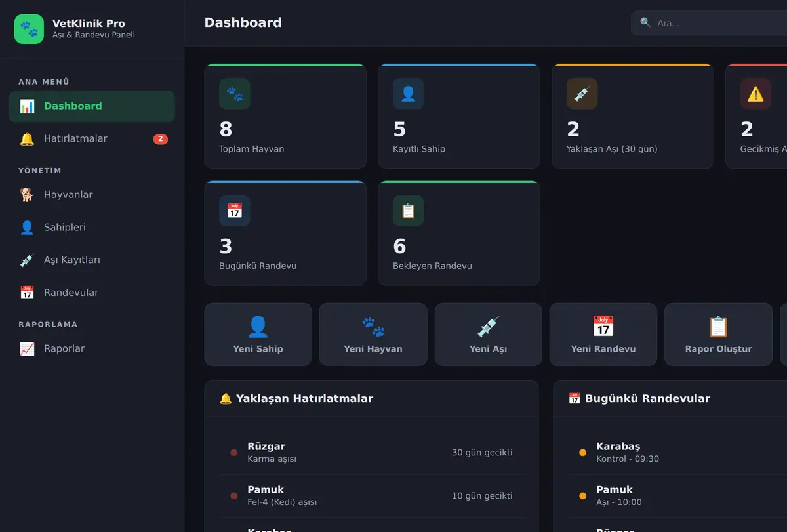Viewport: 787px width, 532px height.
Task: Click the Bugünkü Randevu count of 3
Action: pos(226,246)
